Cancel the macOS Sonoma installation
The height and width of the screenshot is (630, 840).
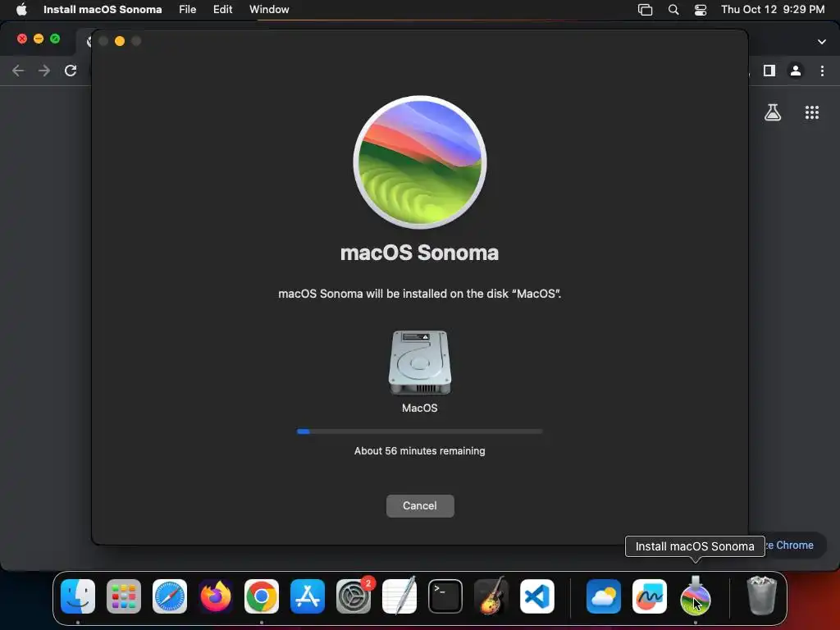coord(420,505)
